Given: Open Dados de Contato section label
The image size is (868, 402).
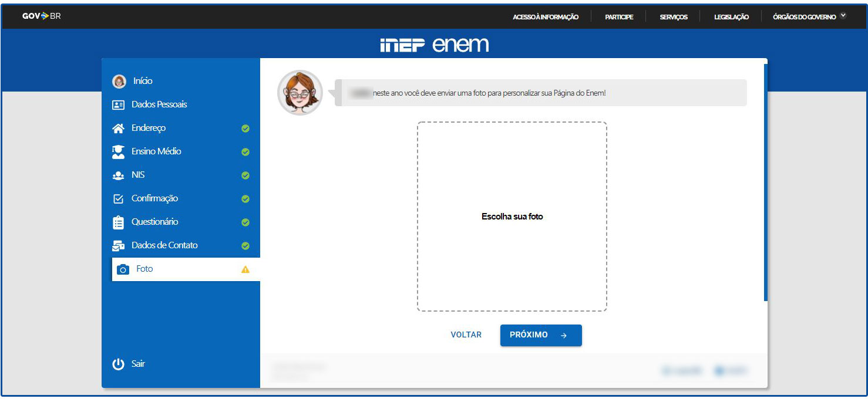Looking at the screenshot, I should [x=164, y=245].
